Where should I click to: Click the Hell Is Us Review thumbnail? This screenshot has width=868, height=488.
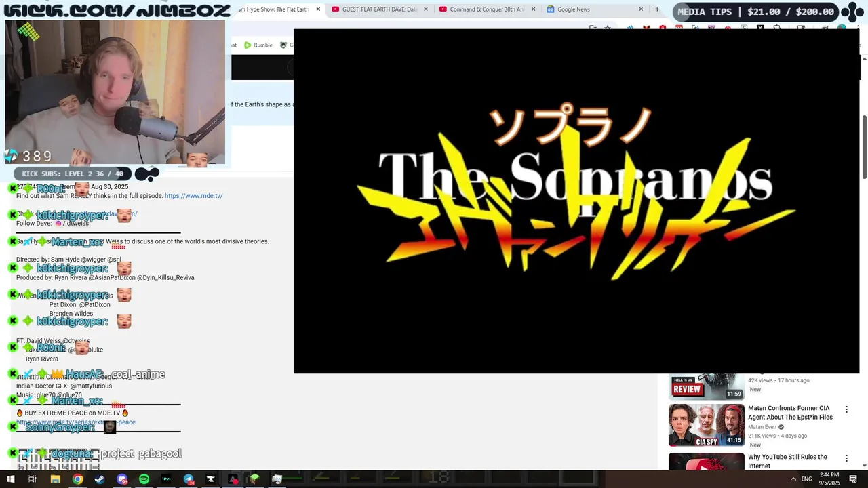[x=706, y=386]
